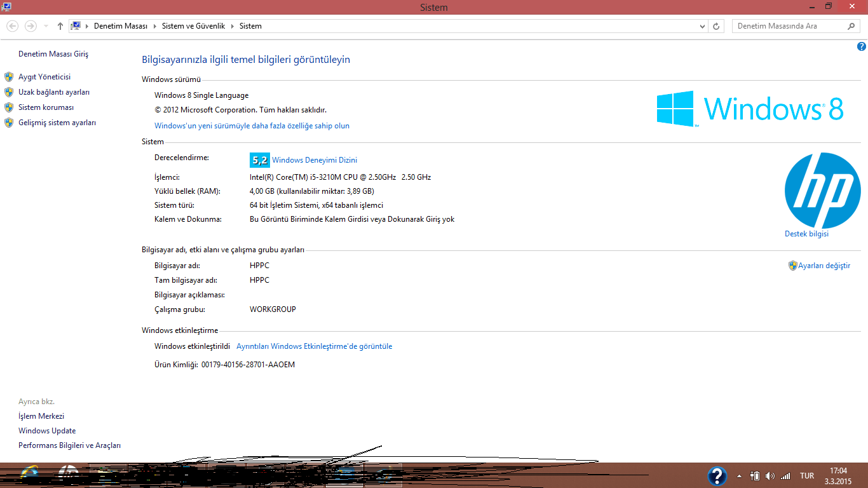
Task: Open İşlem Merkezi link
Action: pyautogui.click(x=41, y=416)
